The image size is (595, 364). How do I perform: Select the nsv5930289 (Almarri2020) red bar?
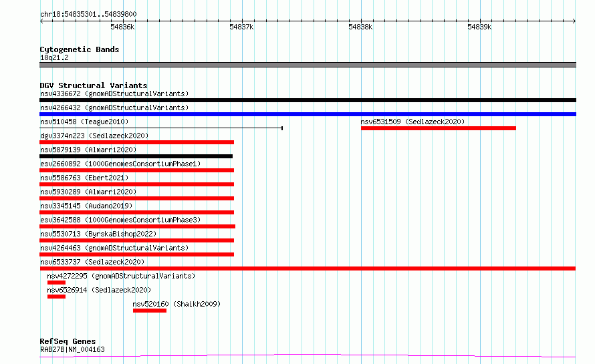point(136,198)
